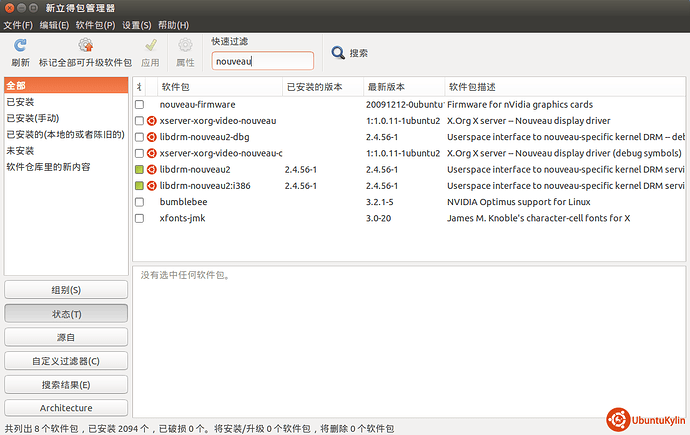Image resolution: width=690 pixels, height=435 pixels.
Task: Click the mark all upgrades (标记全部可升级软件包) icon
Action: click(85, 45)
